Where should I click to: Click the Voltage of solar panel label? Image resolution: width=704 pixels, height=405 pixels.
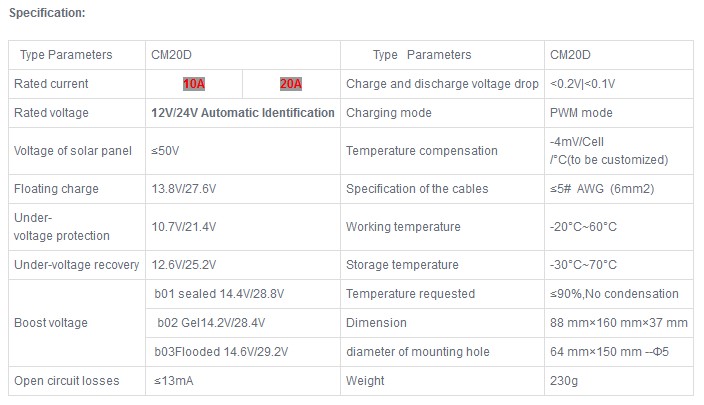click(73, 151)
